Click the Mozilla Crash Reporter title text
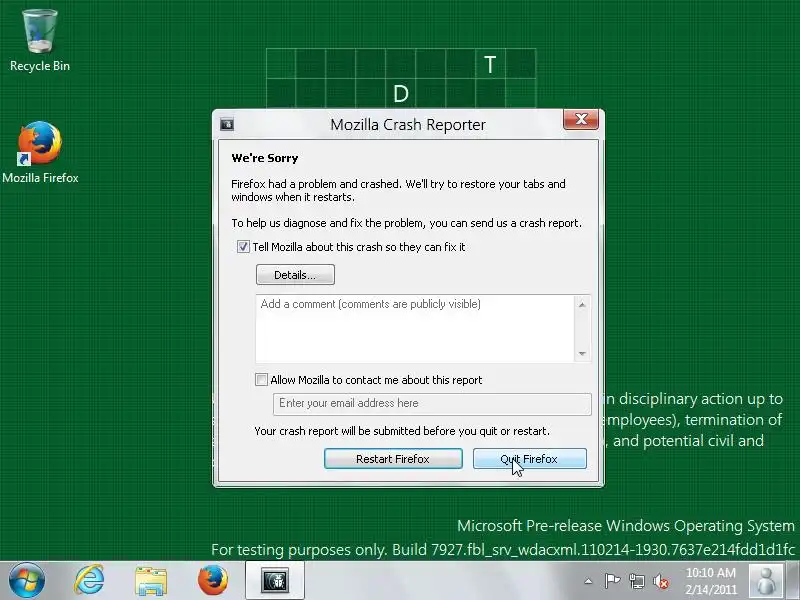This screenshot has height=600, width=800. (408, 124)
